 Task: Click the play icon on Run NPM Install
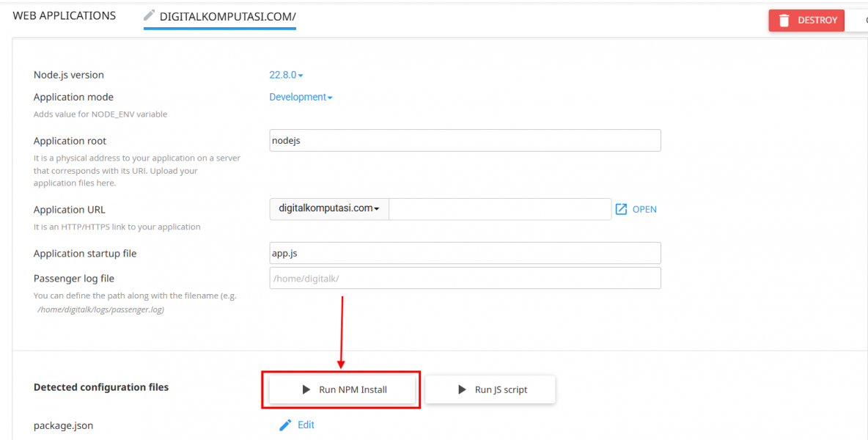coord(306,389)
